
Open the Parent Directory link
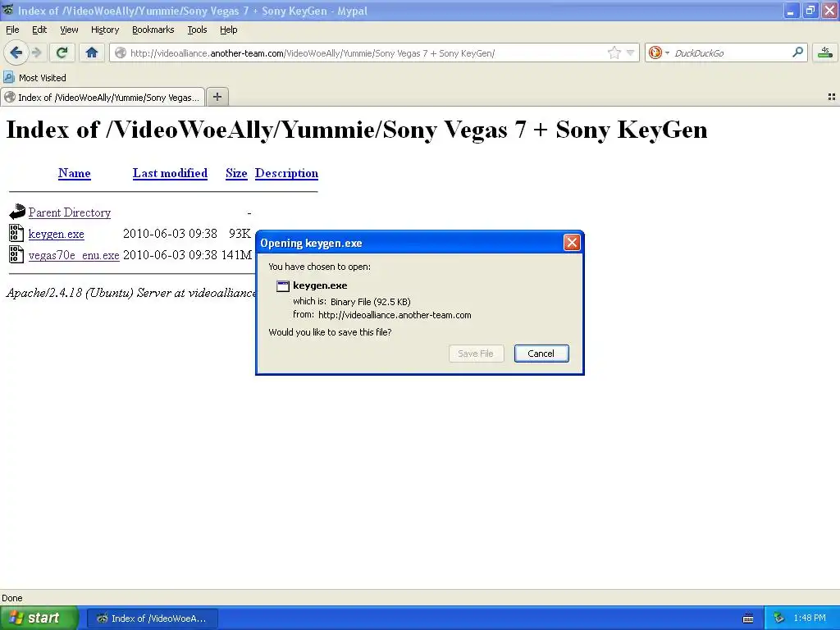[x=70, y=212]
